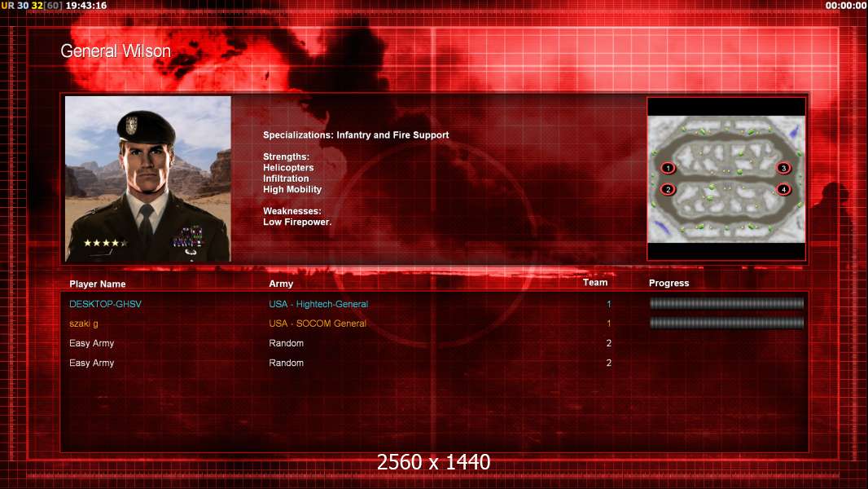868x489 pixels.
Task: Click the Progress column header
Action: (x=669, y=283)
